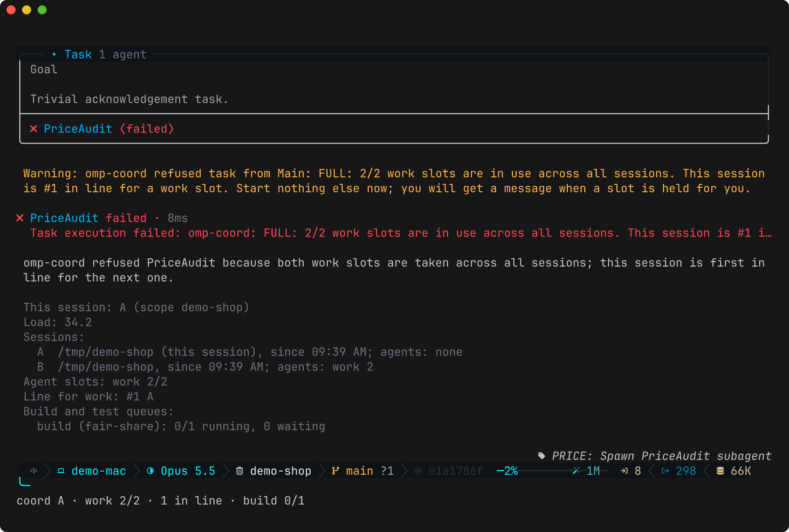Viewport: 789px width, 532px height.
Task: Click the leftmost status bar arrows icon
Action: tap(34, 471)
